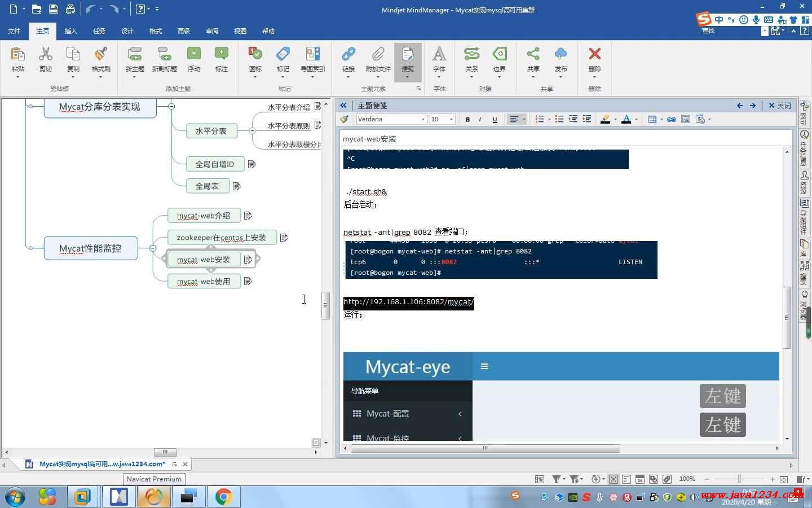This screenshot has height=508, width=812.
Task: Collapse the 水平分表 subtopics
Action: click(x=252, y=130)
